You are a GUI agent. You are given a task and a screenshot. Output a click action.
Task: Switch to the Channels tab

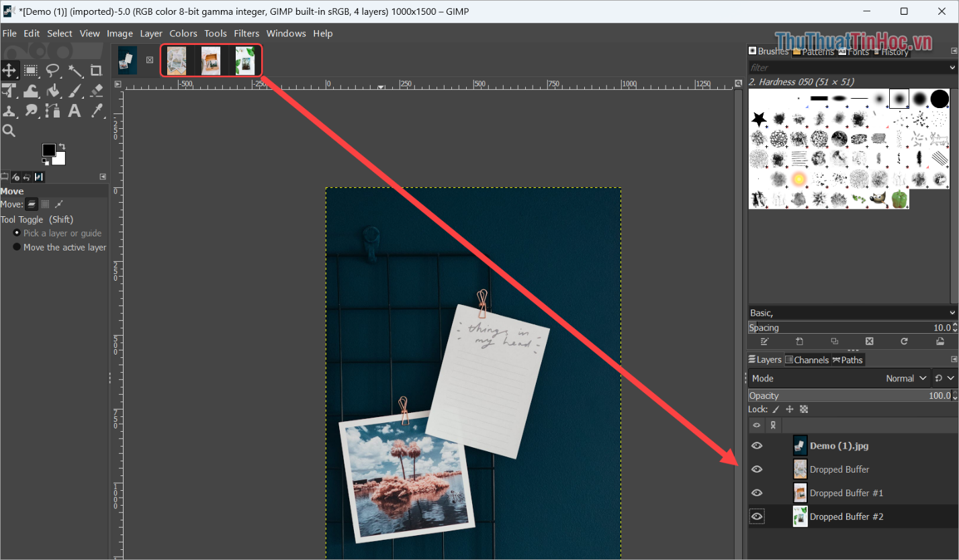tap(807, 360)
